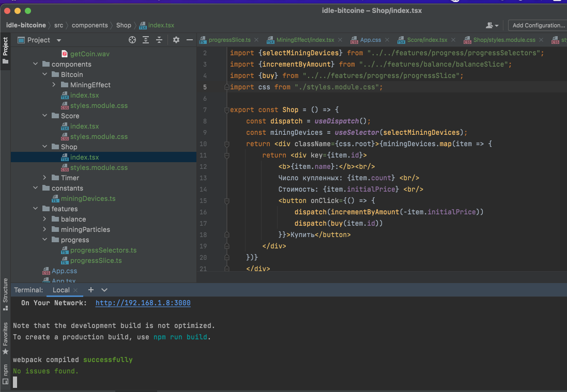Open the Project view dropdown
The height and width of the screenshot is (392, 567).
point(58,40)
